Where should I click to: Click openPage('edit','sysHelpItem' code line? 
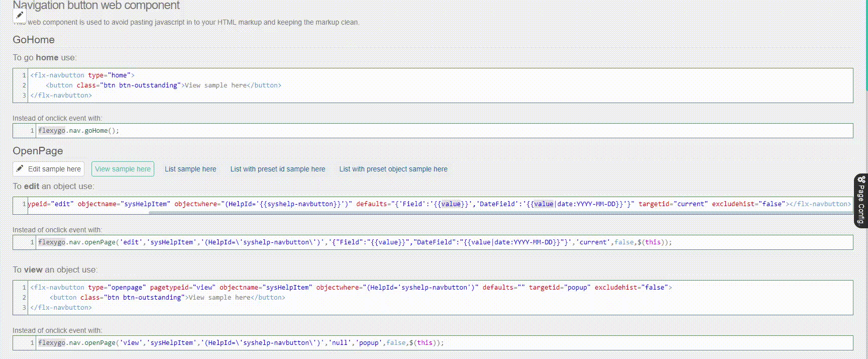click(355, 242)
